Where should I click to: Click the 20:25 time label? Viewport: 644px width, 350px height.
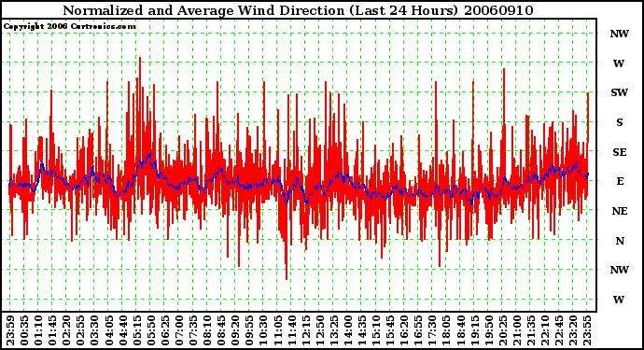pyautogui.click(x=503, y=330)
